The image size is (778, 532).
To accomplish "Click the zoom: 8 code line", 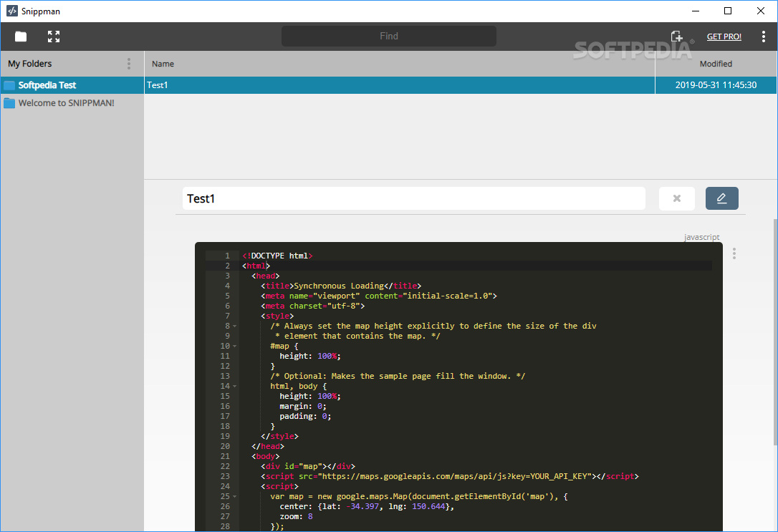I will click(296, 516).
